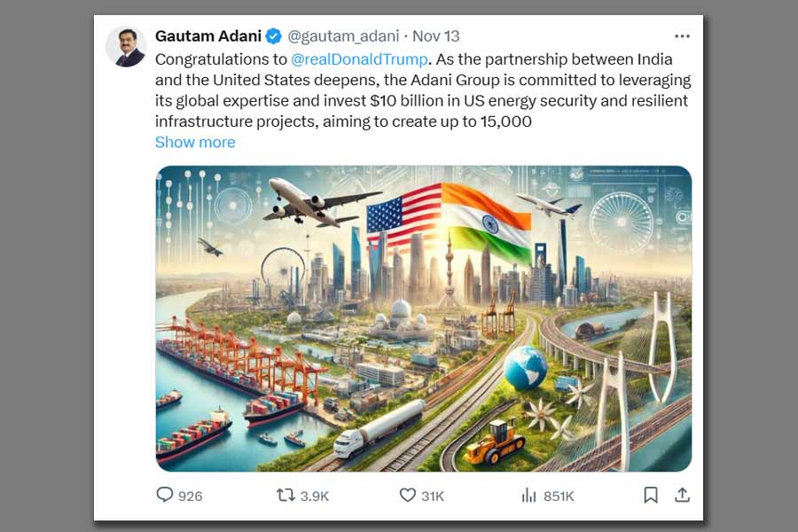Click the blue verified badge

tap(274, 36)
